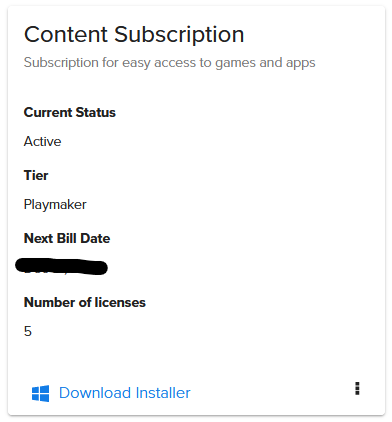Select the Active status value
Image resolution: width=392 pixels, height=422 pixels.
(x=42, y=142)
